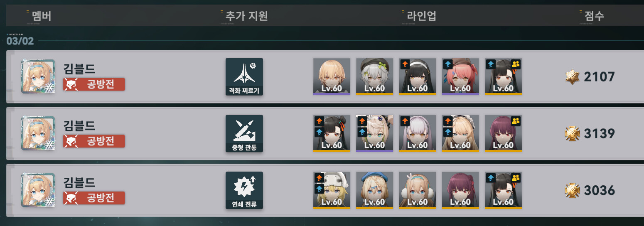This screenshot has height=226, width=644.
Task: Select the 중형 관통 support skill icon
Action: (244, 133)
